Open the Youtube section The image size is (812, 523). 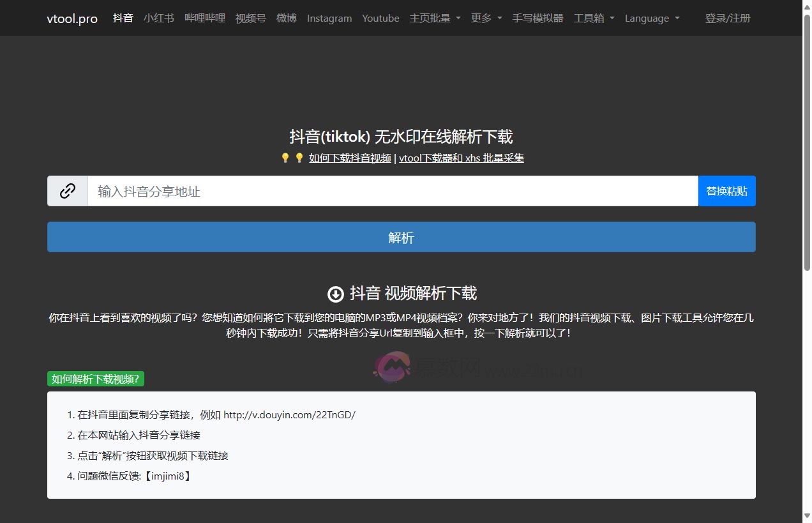(380, 19)
